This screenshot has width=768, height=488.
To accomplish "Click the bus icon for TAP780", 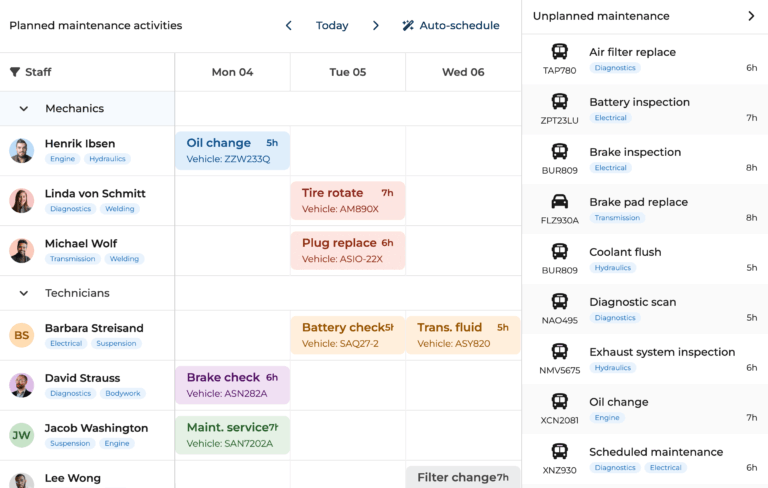I will tap(560, 52).
